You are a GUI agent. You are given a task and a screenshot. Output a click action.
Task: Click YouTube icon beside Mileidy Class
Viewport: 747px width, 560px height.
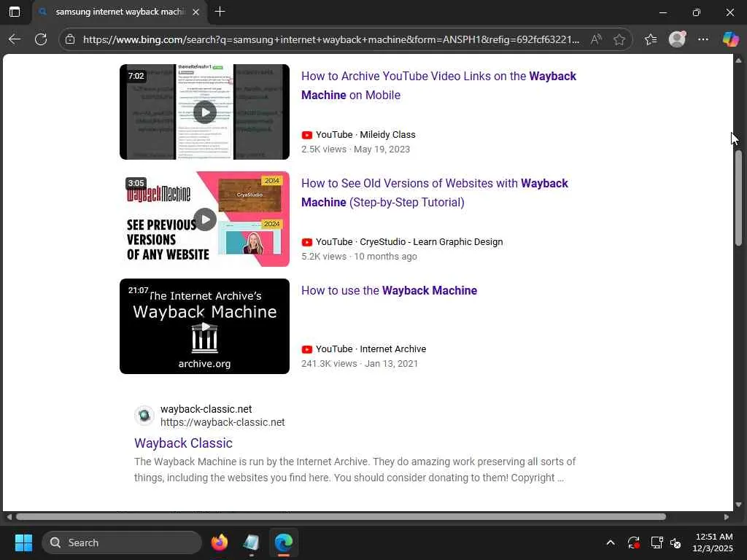click(x=307, y=135)
